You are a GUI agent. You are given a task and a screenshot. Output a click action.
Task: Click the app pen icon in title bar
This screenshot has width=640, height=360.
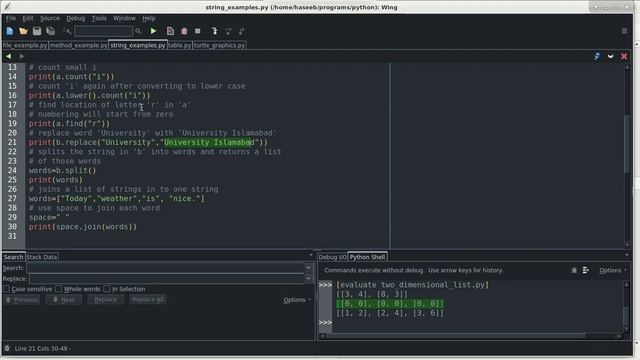click(x=7, y=6)
